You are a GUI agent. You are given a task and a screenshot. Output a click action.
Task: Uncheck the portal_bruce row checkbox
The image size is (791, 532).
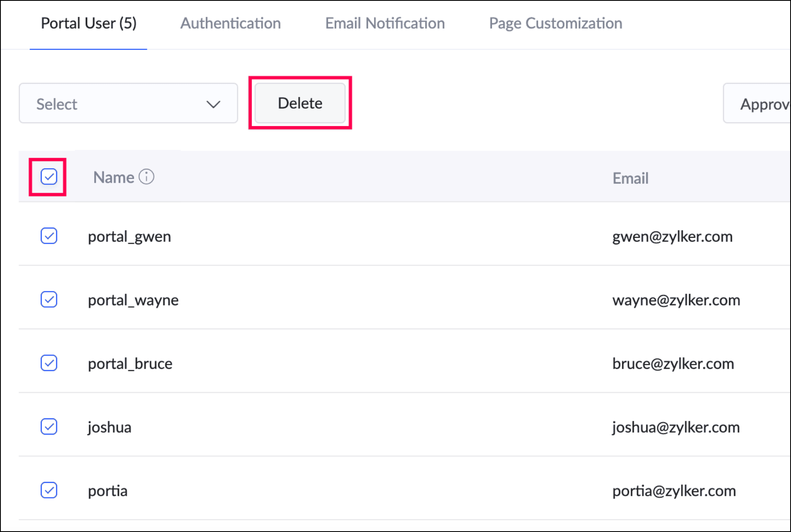coord(49,363)
